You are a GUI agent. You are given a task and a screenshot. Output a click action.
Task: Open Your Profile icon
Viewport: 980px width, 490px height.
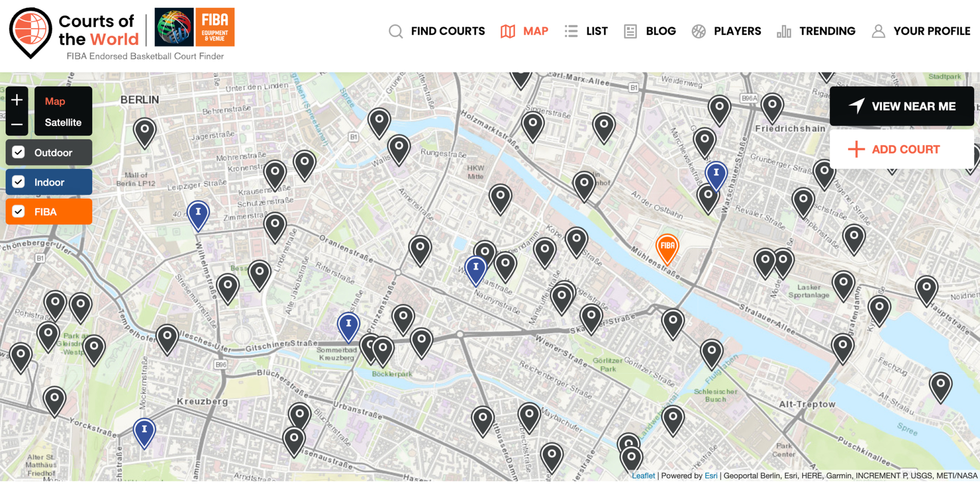(879, 31)
